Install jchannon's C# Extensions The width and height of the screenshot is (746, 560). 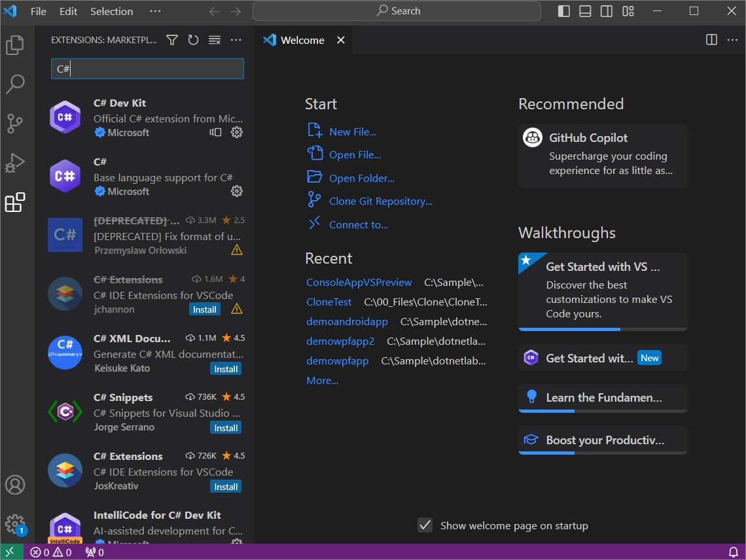tap(205, 309)
